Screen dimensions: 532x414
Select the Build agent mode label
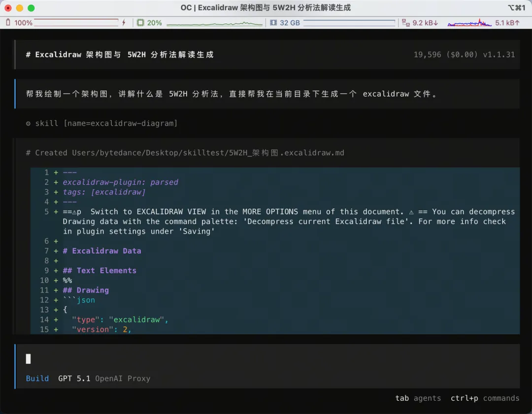(x=37, y=379)
